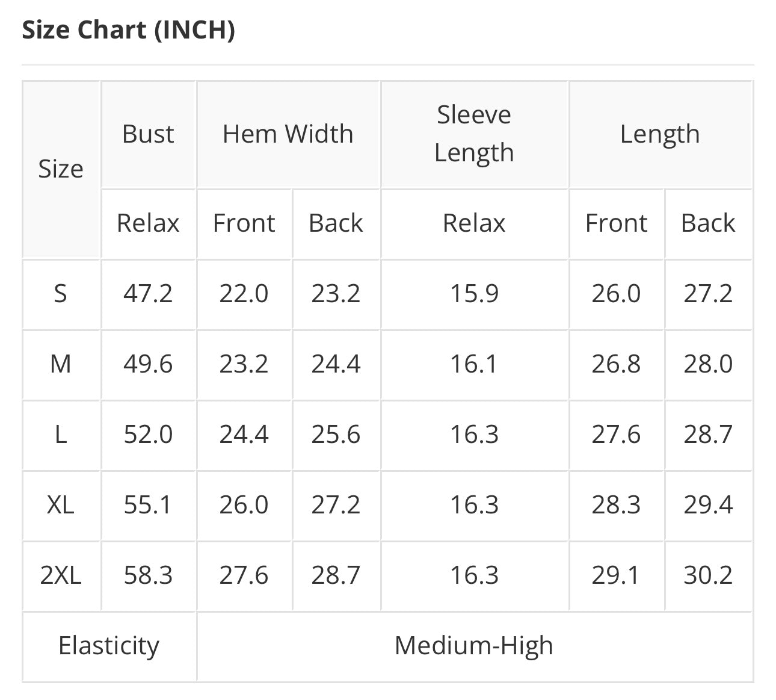
Task: Click the 30.2 back length value
Action: [x=708, y=575]
